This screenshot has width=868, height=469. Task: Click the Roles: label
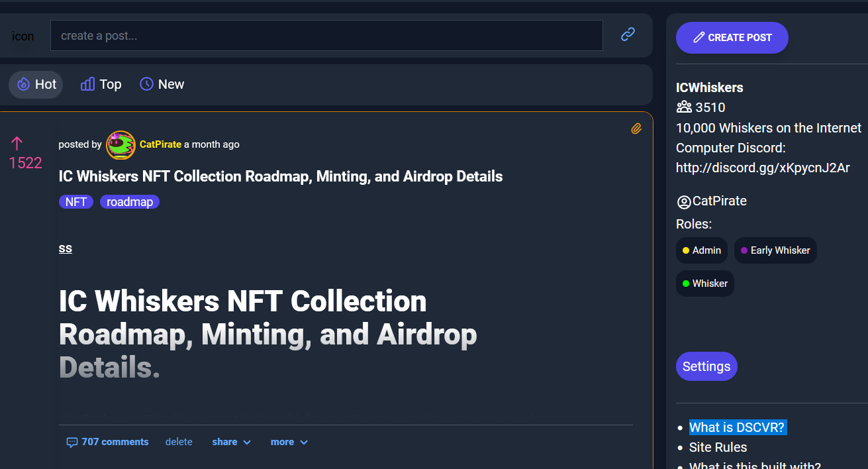[x=694, y=224]
